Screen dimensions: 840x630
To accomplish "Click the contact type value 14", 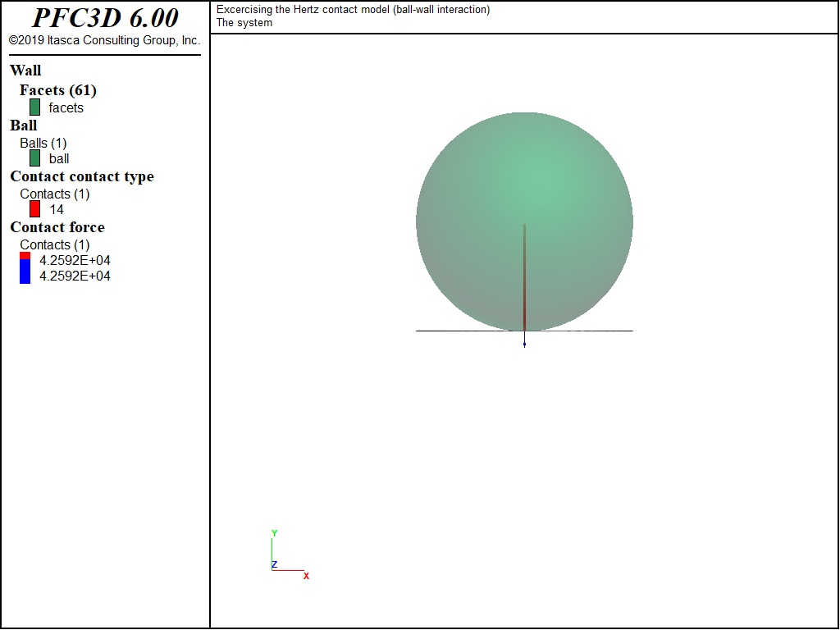I will pyautogui.click(x=57, y=209).
